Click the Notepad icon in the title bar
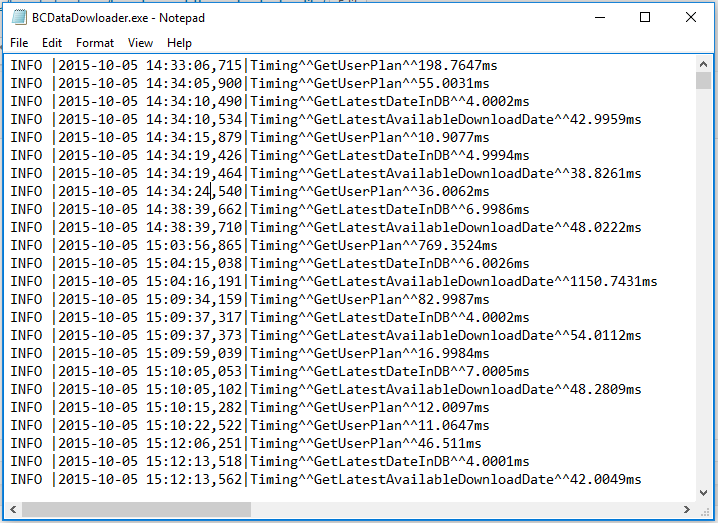This screenshot has width=718, height=523. click(x=19, y=17)
